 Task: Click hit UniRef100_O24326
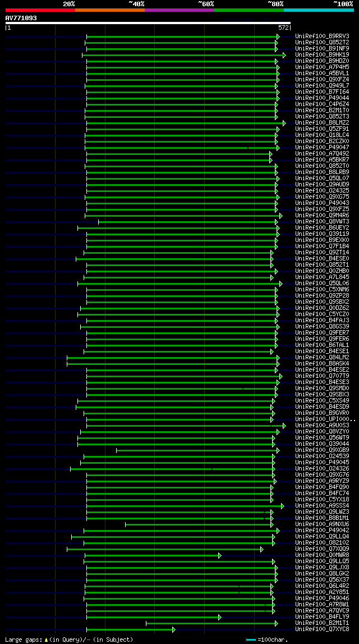point(322,469)
